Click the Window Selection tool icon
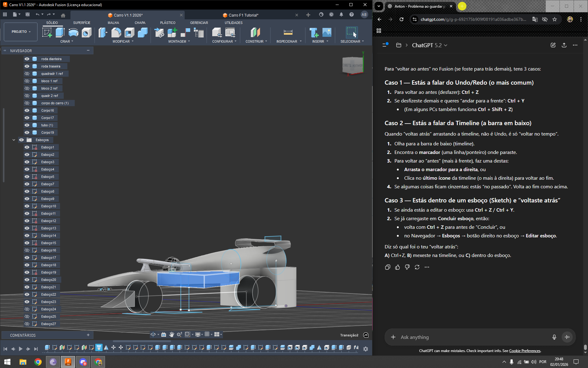This screenshot has width=588, height=368. click(351, 32)
